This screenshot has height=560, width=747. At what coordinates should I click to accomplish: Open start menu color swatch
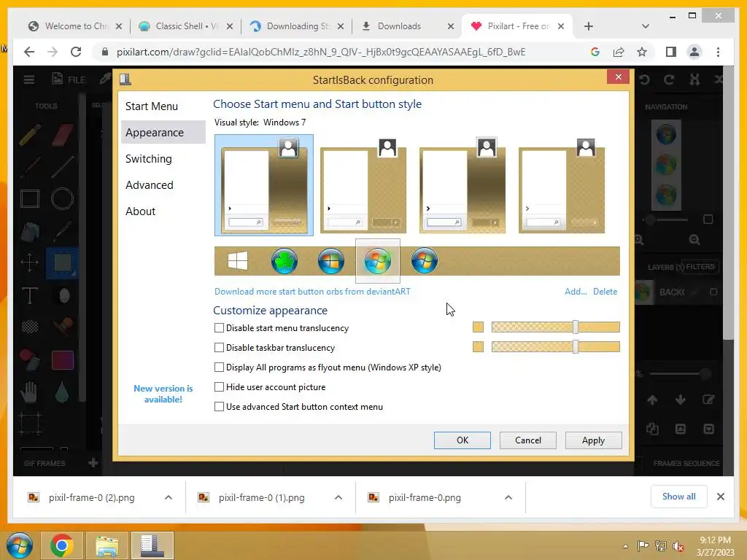pyautogui.click(x=478, y=327)
